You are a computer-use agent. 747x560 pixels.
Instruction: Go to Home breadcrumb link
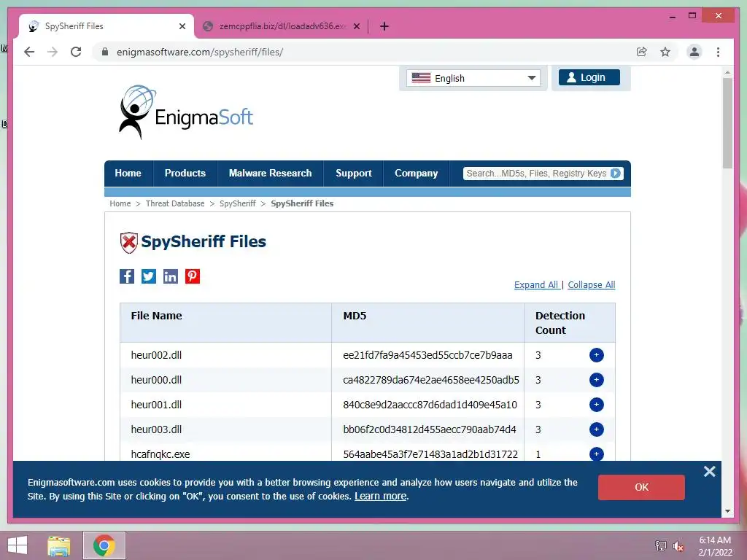[x=120, y=203]
